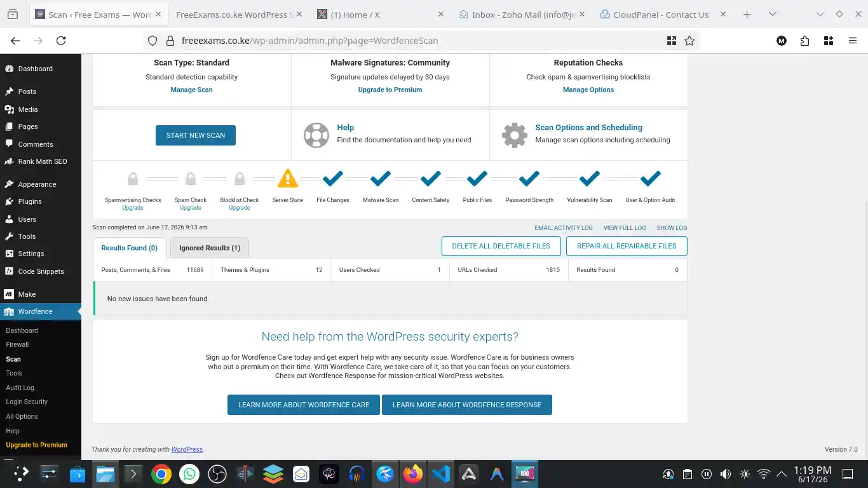
Task: Click Upgrade under Spam Check
Action: click(191, 208)
